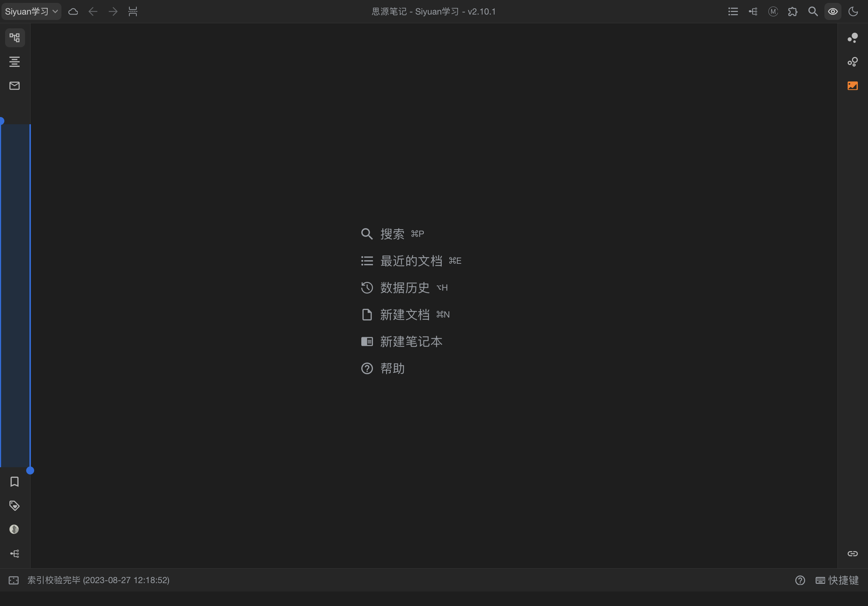Open the cloud sync settings

click(73, 11)
